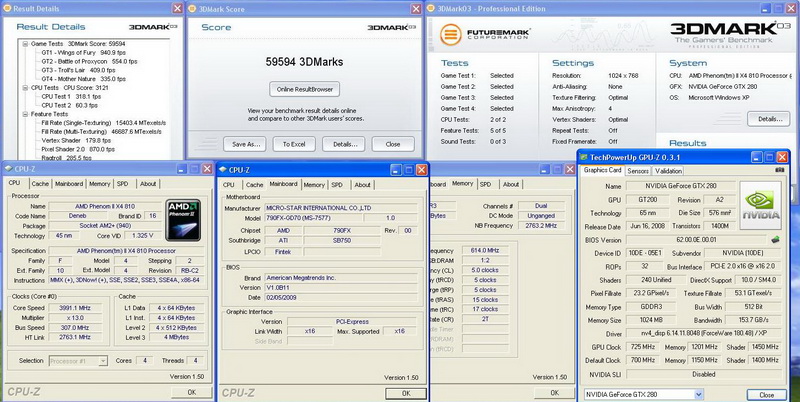Image resolution: width=800 pixels, height=402 pixels.
Task: Select CPU Test 2 result row
Action: click(x=69, y=105)
